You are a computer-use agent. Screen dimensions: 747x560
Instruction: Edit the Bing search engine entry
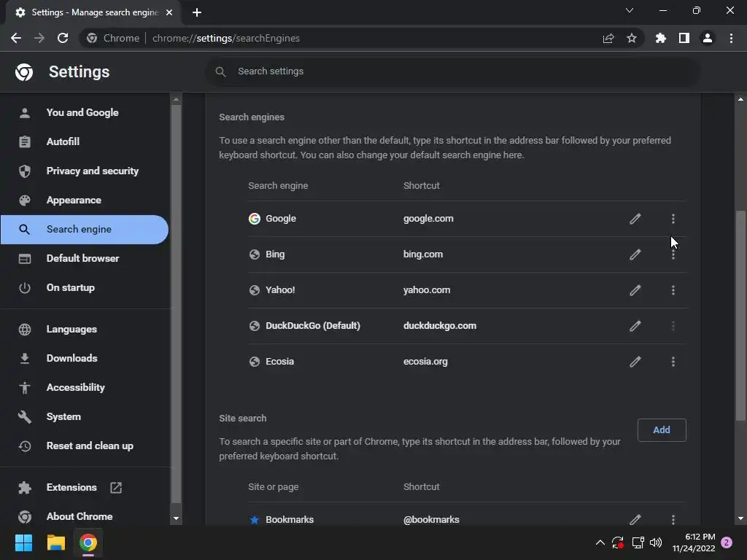pyautogui.click(x=635, y=254)
